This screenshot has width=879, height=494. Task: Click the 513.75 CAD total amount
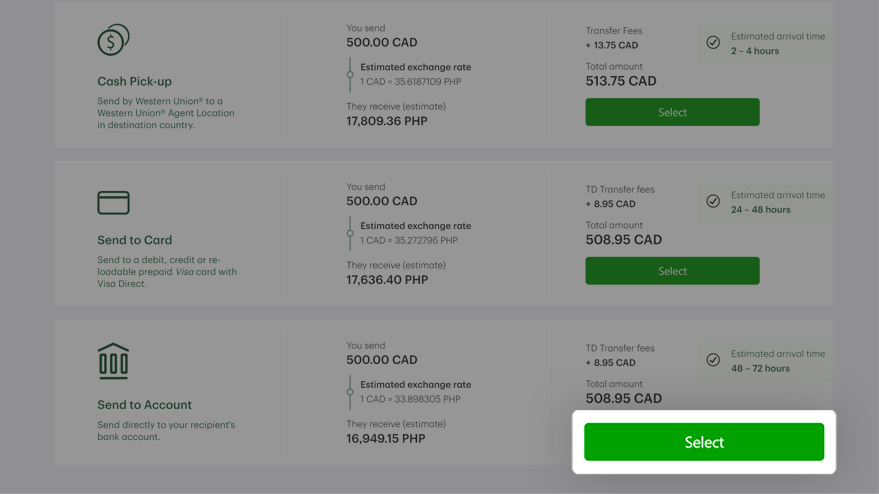pos(621,81)
